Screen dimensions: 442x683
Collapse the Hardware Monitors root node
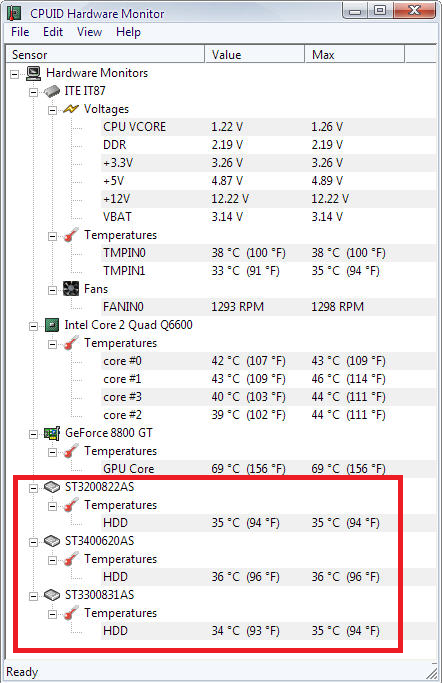pos(15,74)
